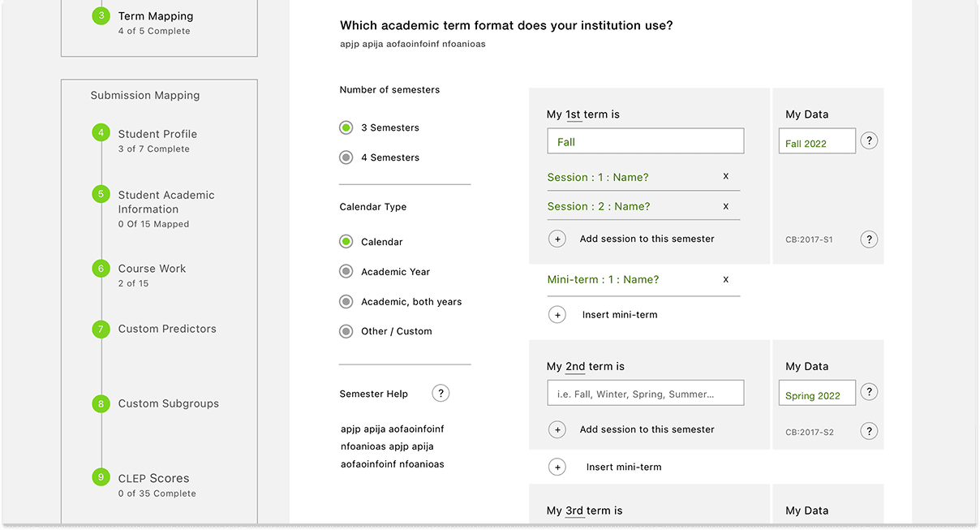Click help icon beside CB:2017-S1 code
Image resolution: width=980 pixels, height=530 pixels.
pos(869,239)
